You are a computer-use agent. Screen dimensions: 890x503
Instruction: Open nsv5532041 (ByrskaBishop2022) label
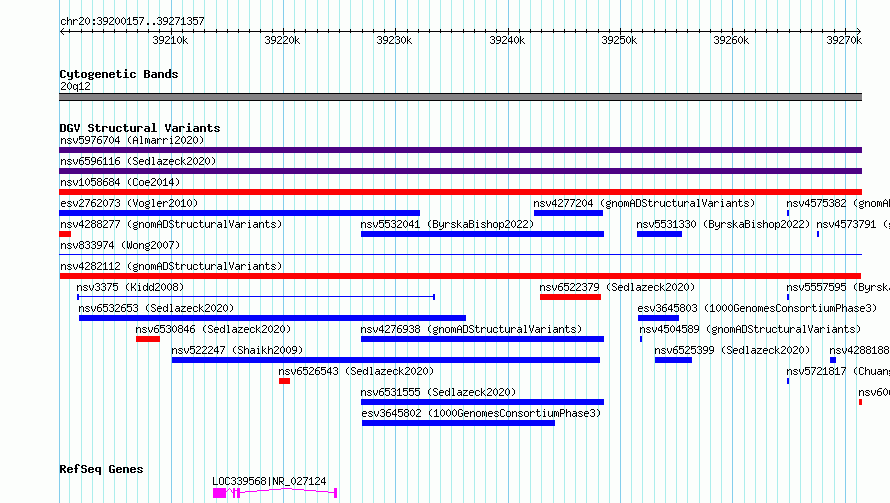pos(447,224)
